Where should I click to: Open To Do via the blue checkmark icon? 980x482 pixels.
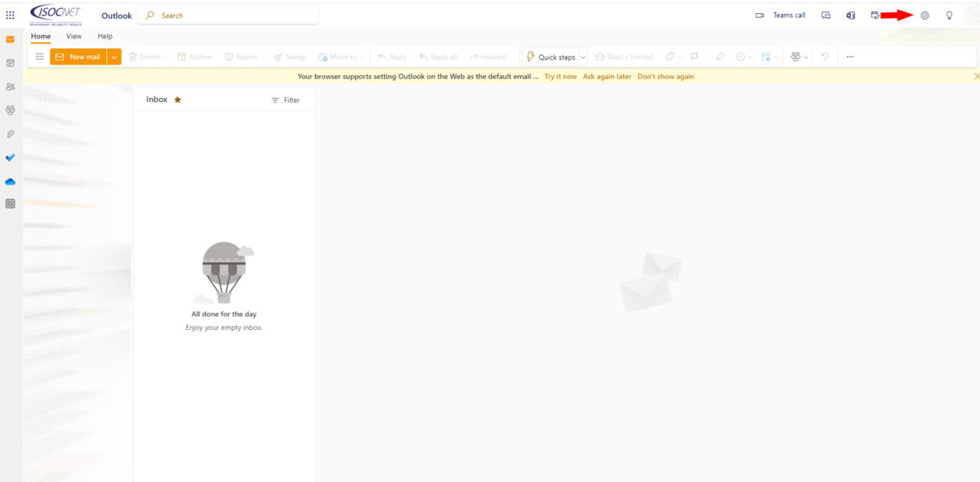point(10,158)
